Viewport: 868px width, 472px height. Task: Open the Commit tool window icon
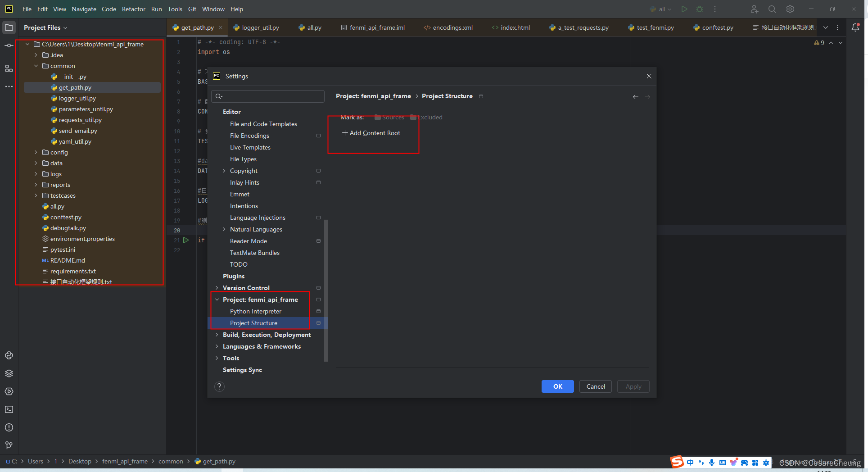pyautogui.click(x=9, y=45)
